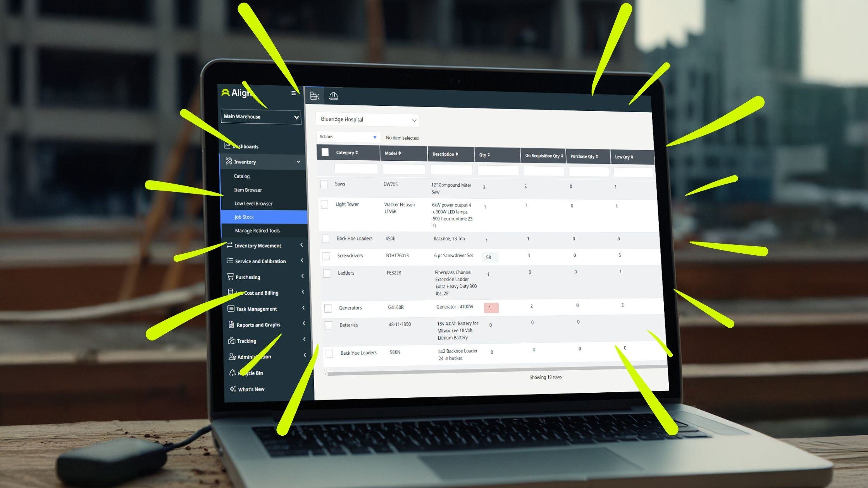Click the Inventory Movement icon
This screenshot has height=488, width=868.
click(230, 245)
